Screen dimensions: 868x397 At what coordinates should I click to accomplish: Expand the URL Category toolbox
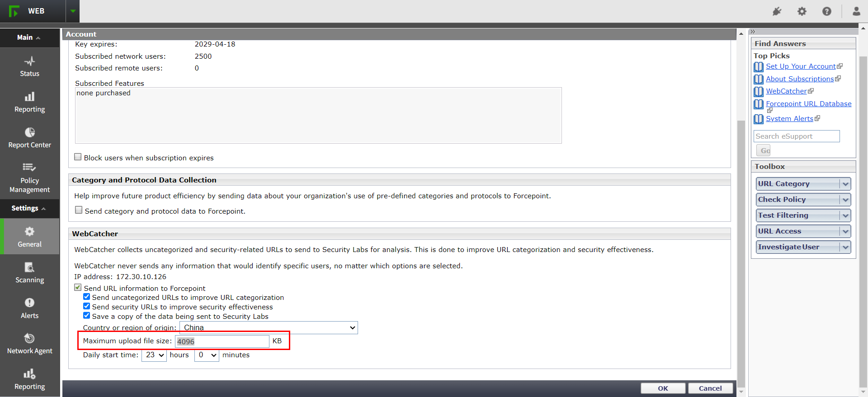[803, 184]
